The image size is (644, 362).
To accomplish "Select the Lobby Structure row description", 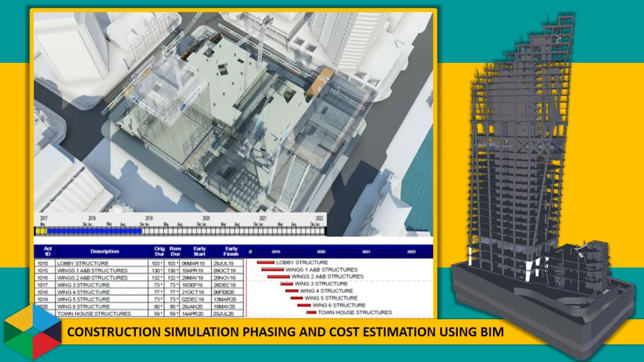I will coord(82,263).
